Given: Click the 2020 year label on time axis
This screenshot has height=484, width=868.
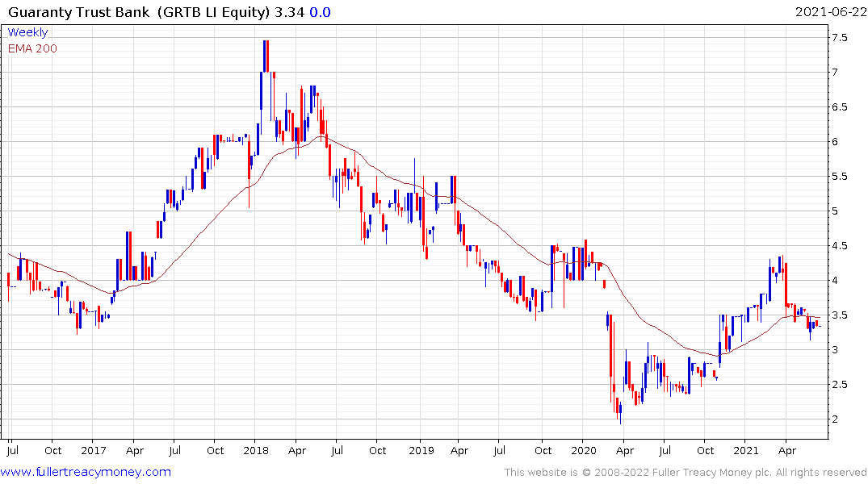Looking at the screenshot, I should pyautogui.click(x=584, y=450).
